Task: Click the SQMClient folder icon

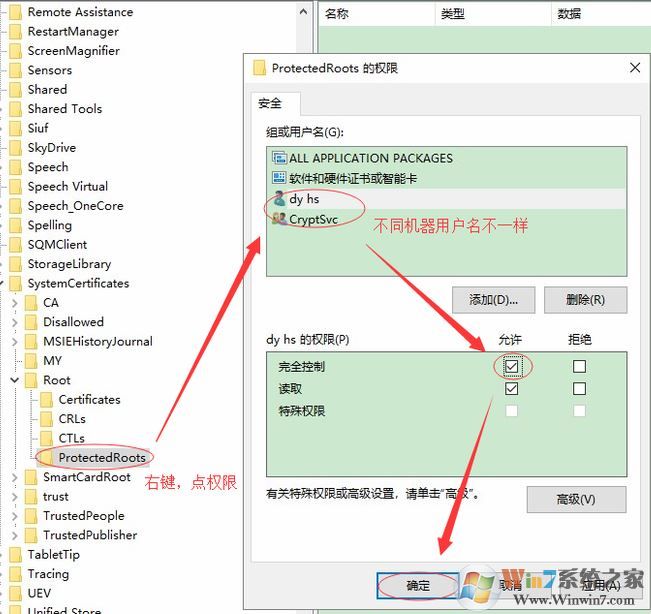Action: (15, 245)
